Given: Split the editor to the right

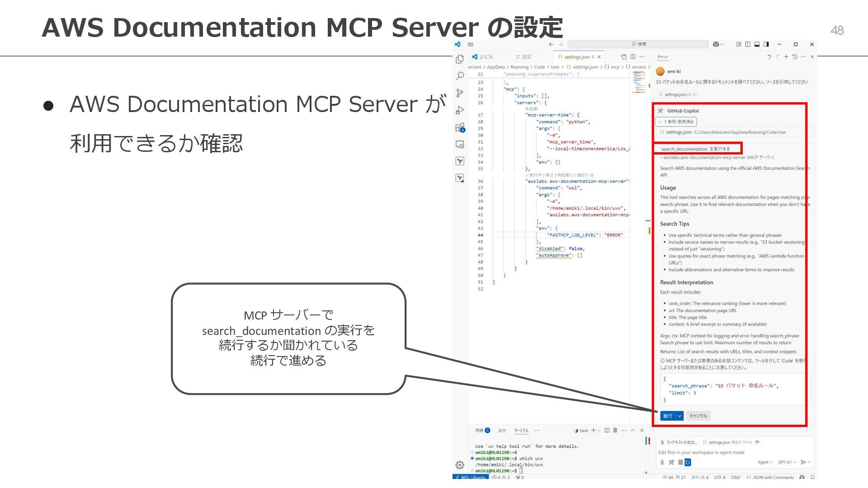Looking at the screenshot, I should [x=633, y=57].
